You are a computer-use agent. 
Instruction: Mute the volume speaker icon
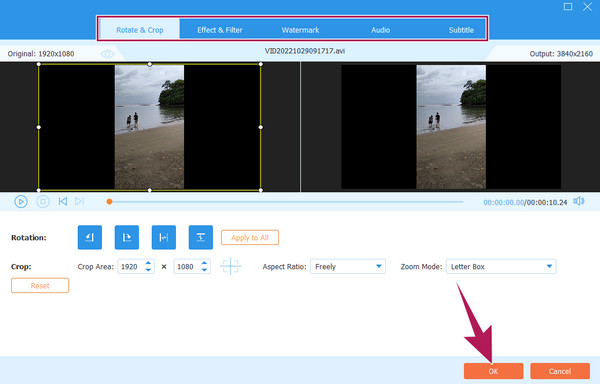tap(579, 201)
